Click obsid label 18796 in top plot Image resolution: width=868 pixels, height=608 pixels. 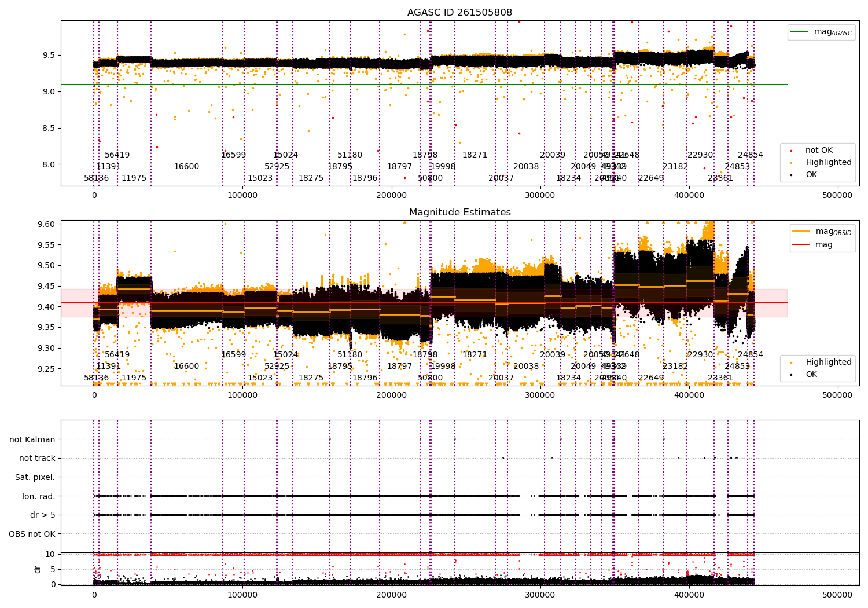tap(365, 178)
